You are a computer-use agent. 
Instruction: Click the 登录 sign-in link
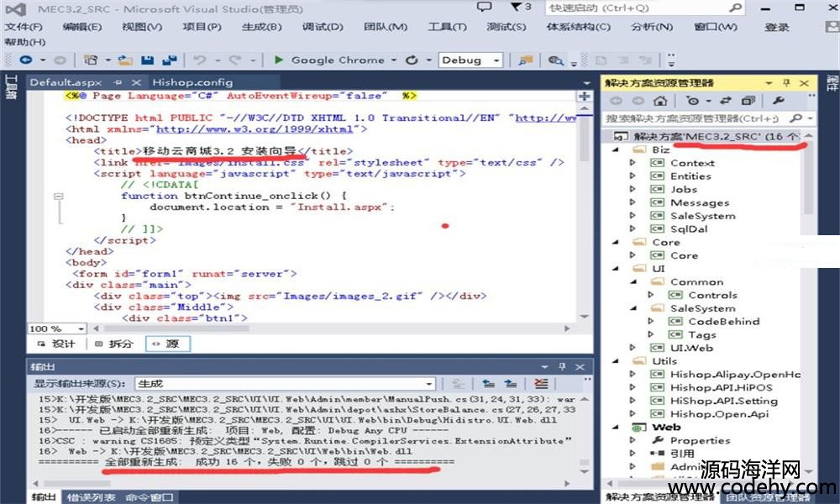coord(777,27)
